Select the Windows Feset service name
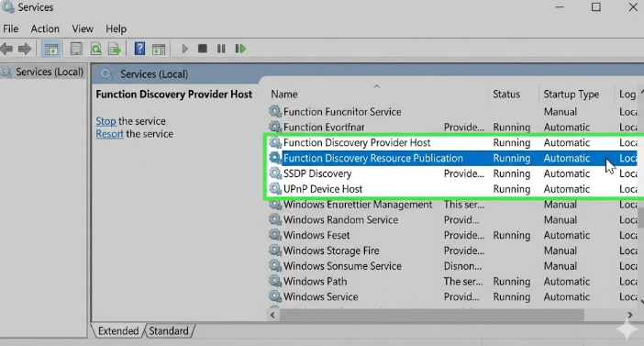Screen dimensions: 644x346 [x=316, y=235]
